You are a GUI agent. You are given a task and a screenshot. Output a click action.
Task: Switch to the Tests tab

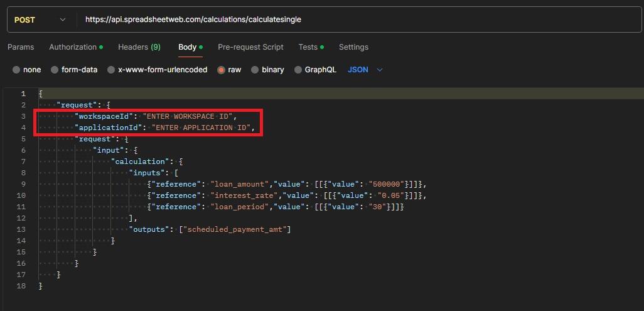[311, 47]
